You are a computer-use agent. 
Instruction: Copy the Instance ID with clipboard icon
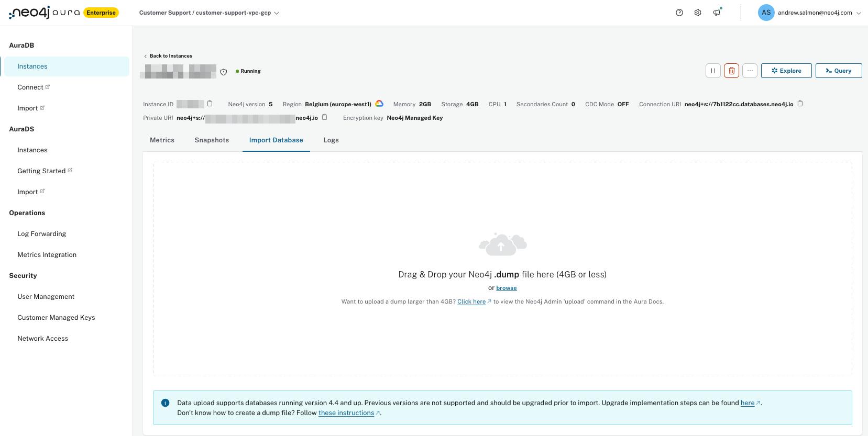click(210, 104)
